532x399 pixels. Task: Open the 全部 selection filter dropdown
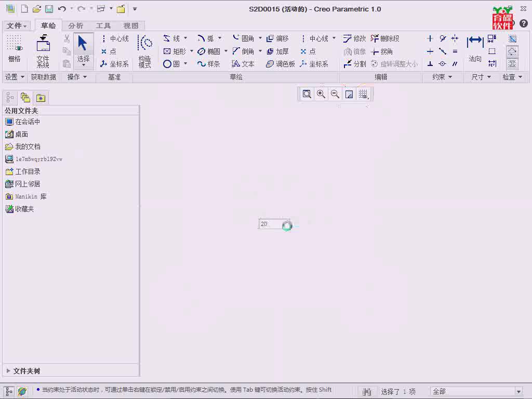tap(518, 392)
